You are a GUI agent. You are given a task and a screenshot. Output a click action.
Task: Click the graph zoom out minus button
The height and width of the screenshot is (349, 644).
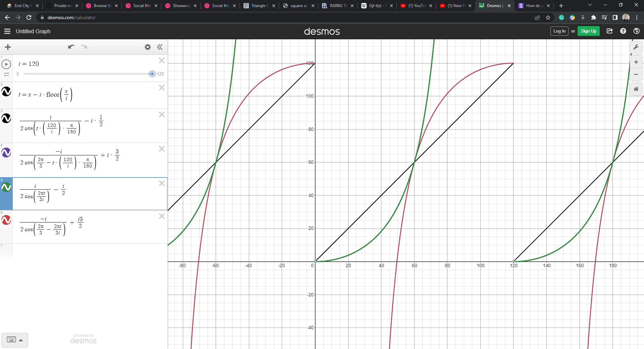tap(636, 74)
